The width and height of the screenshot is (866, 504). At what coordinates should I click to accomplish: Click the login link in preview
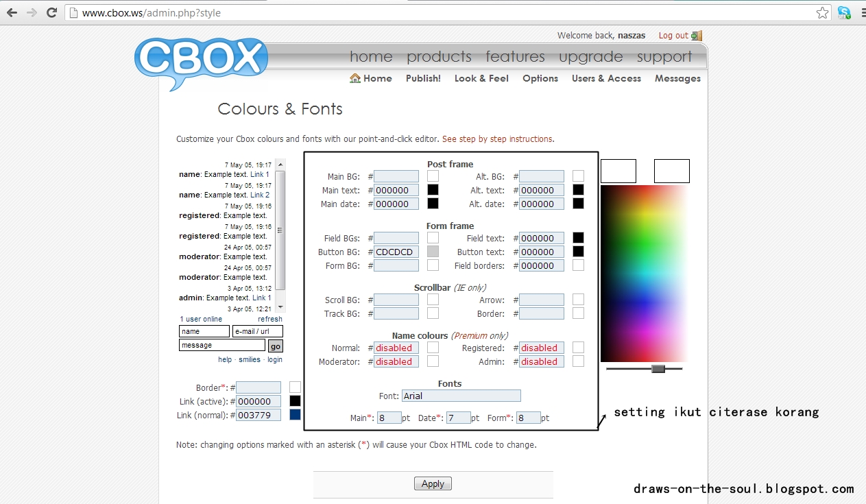point(275,359)
